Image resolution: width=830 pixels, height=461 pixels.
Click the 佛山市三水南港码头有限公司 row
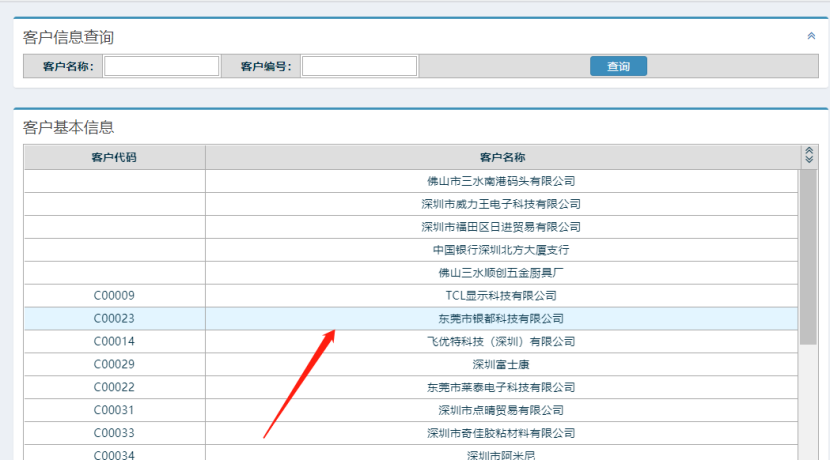click(501, 181)
